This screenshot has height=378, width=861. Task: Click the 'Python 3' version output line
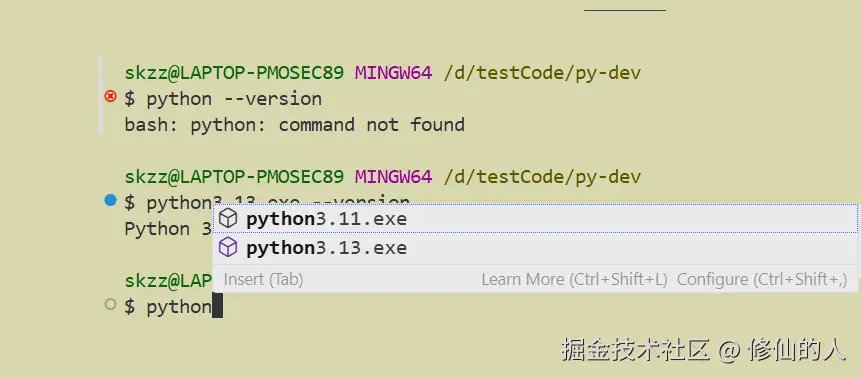click(169, 229)
